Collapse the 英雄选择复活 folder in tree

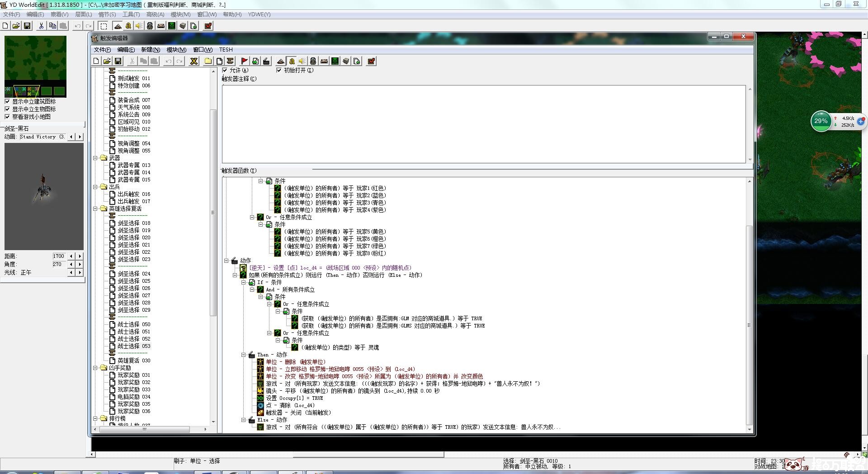coord(95,209)
